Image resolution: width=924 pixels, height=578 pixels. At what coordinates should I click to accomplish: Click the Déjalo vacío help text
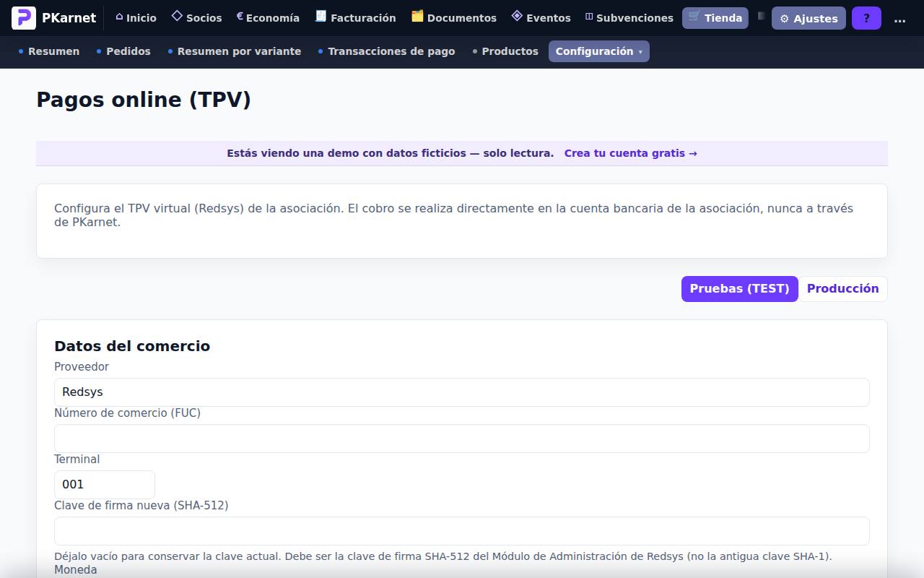[443, 556]
